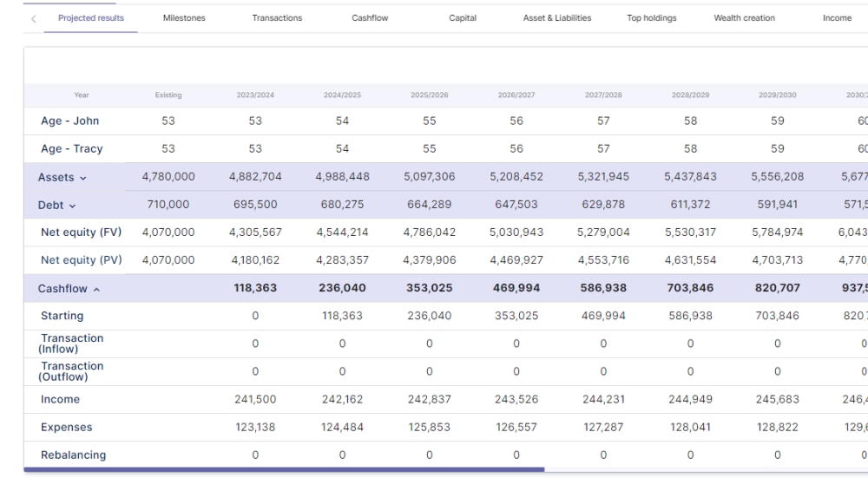
Task: Open the Asset & Liabilities tab
Action: click(557, 18)
